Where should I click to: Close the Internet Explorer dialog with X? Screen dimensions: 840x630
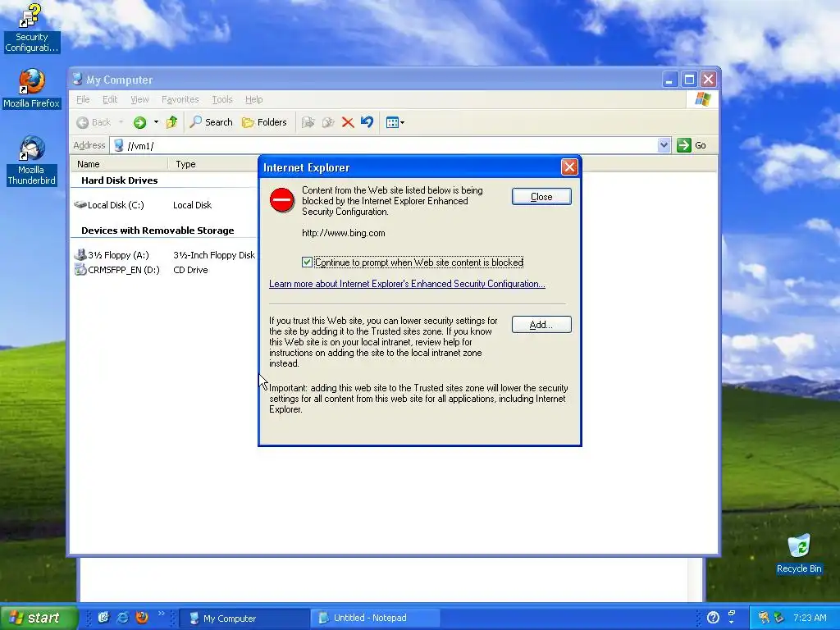pyautogui.click(x=569, y=167)
